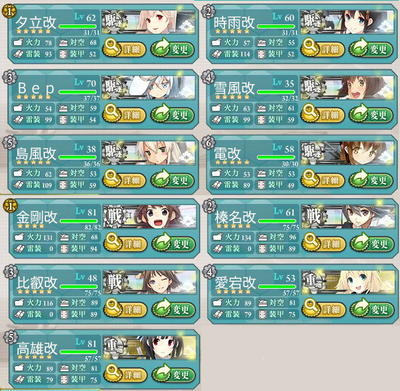Click magnifier icon on 島風改 card

[111, 178]
